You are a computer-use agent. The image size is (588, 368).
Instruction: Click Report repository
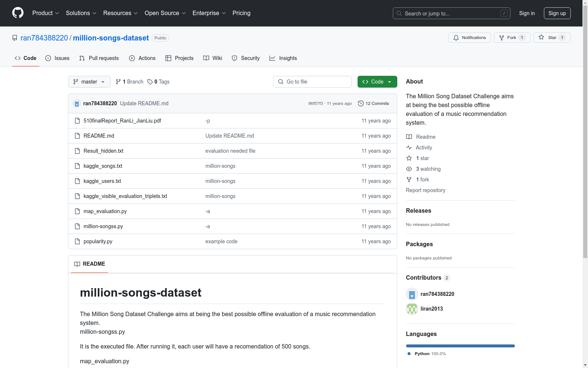[426, 190]
